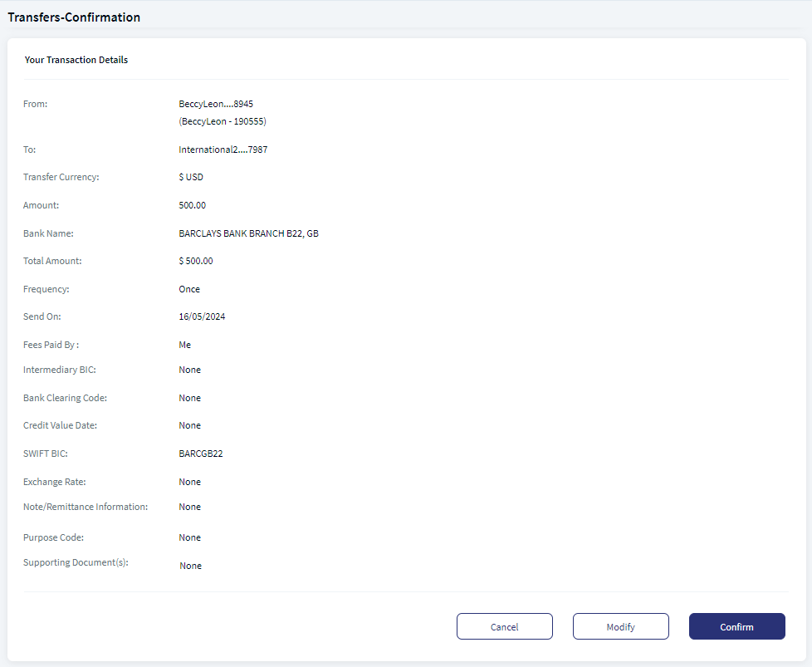The width and height of the screenshot is (812, 667).
Task: Click the Supporting Document(s) None value
Action: [191, 566]
